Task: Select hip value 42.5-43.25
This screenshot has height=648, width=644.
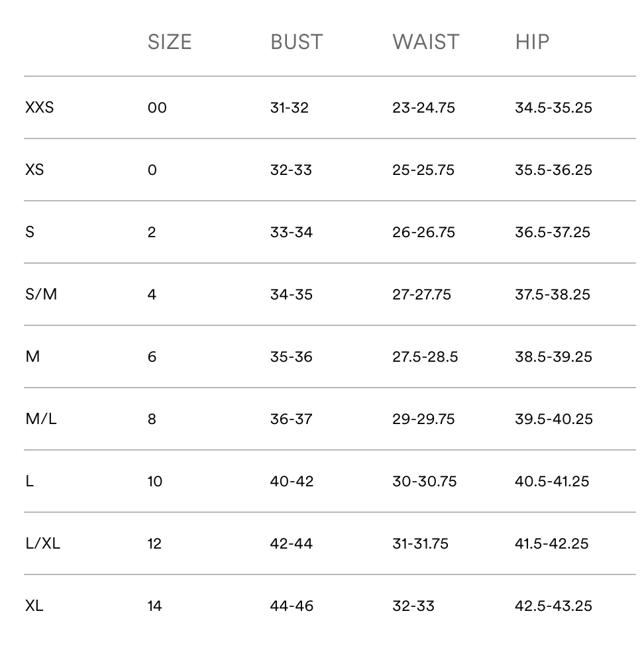Action: click(x=553, y=606)
